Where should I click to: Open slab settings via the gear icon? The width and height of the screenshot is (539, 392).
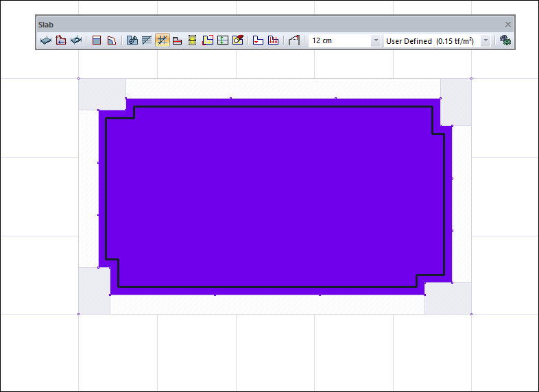point(506,40)
